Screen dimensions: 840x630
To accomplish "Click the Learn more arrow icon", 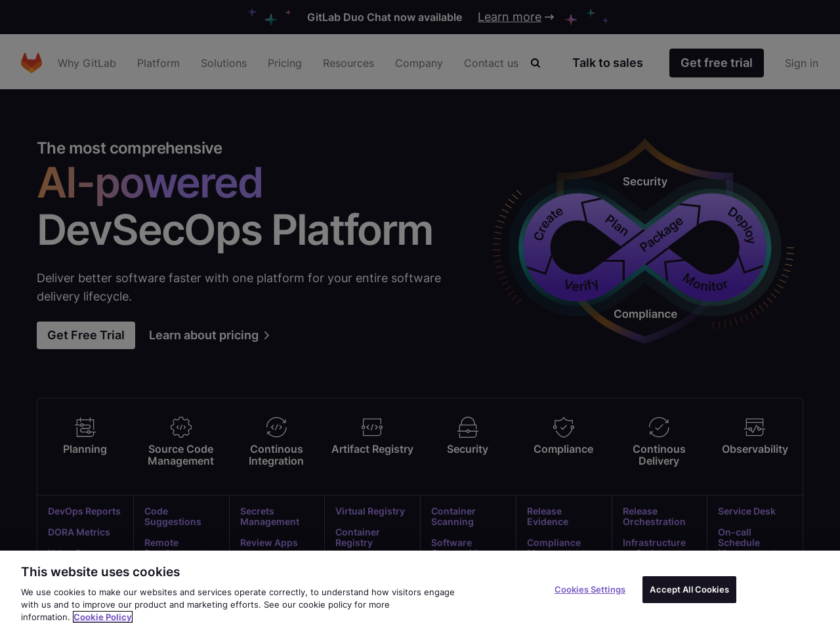I will point(549,17).
